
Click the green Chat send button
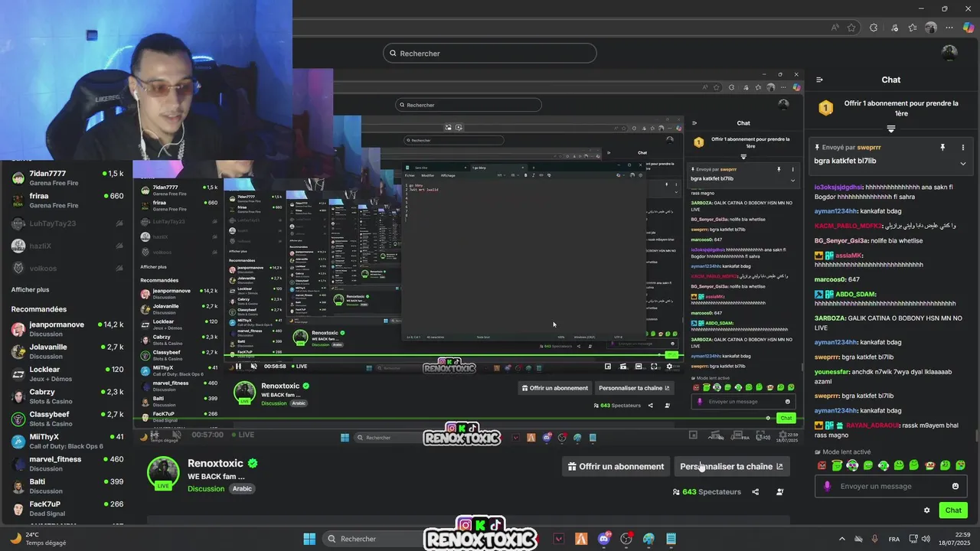coord(953,510)
